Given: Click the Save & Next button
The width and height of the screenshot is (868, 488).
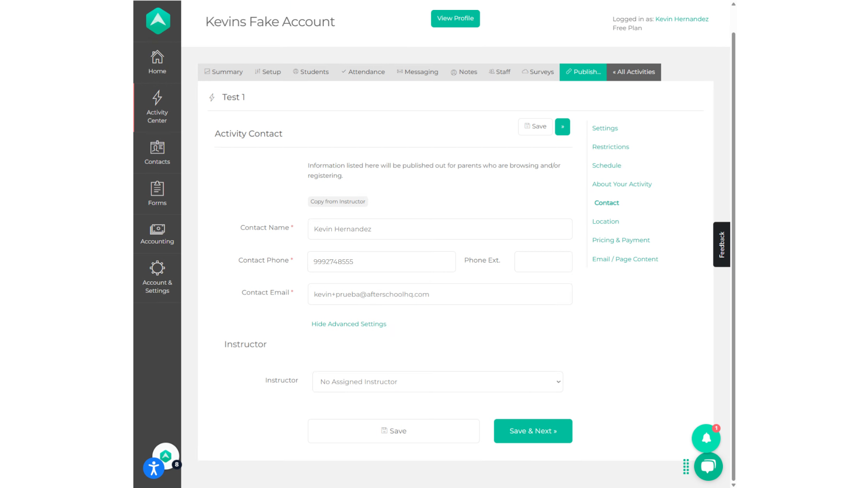Looking at the screenshot, I should click(x=533, y=431).
